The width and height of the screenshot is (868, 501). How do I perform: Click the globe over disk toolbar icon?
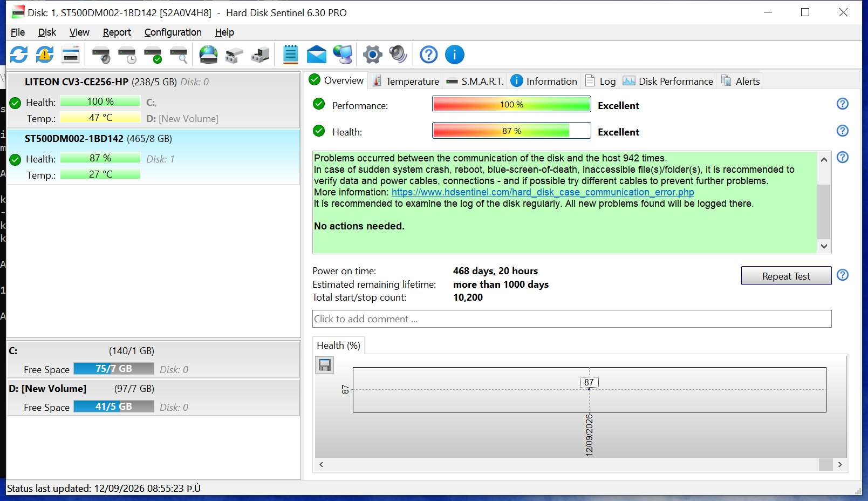208,55
